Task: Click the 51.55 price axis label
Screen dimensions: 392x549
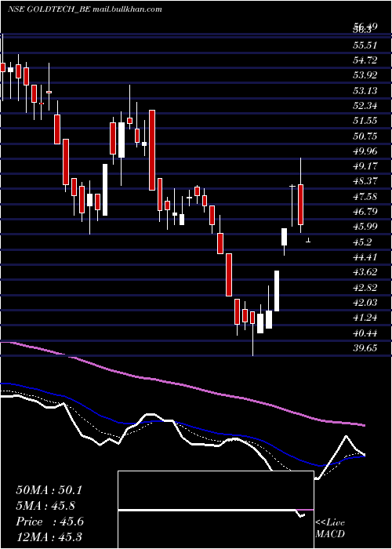Action: pos(365,121)
